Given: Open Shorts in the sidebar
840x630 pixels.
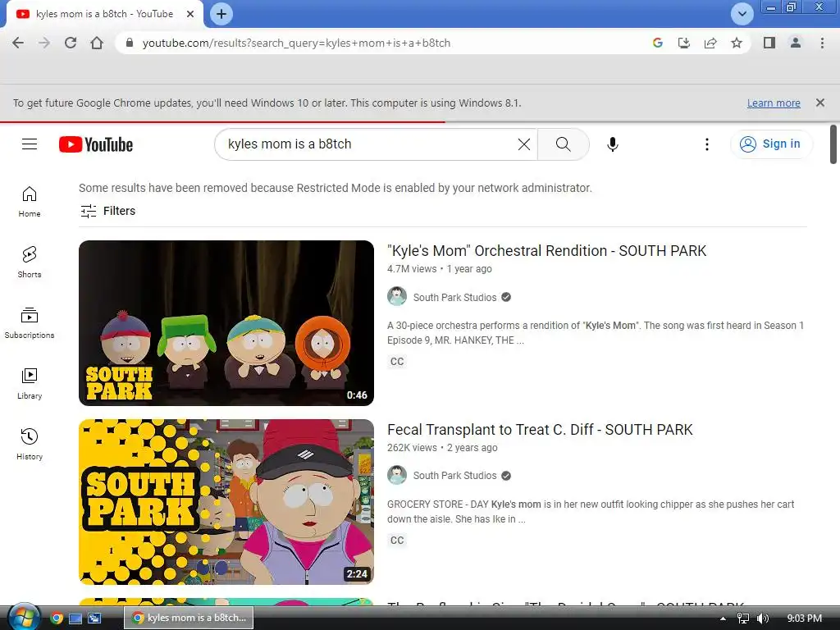Looking at the screenshot, I should [x=30, y=262].
